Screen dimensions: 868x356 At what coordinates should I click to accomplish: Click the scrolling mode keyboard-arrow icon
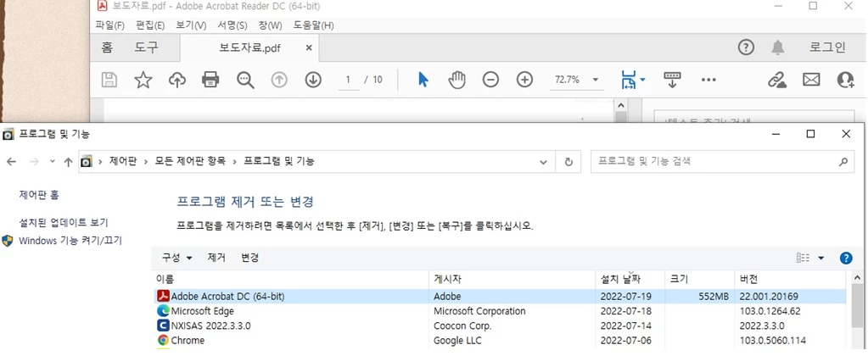tap(673, 81)
